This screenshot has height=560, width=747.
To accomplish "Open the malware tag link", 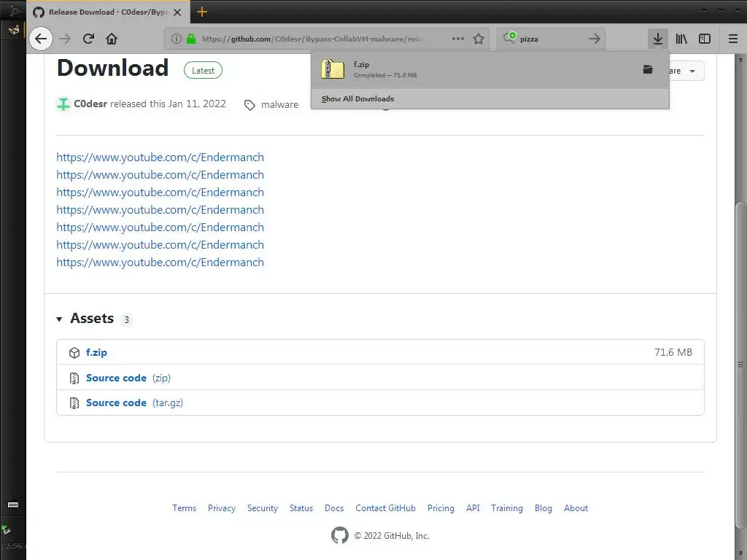I will pos(279,104).
